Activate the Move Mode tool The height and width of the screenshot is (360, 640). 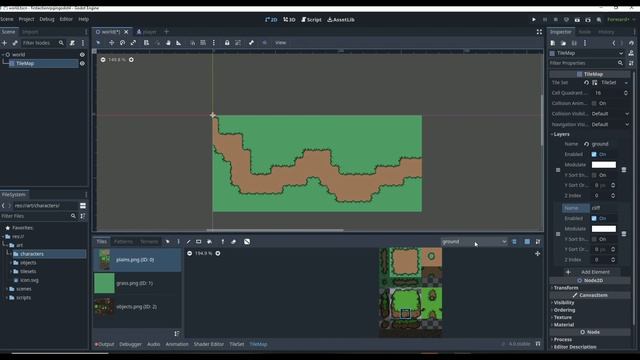[x=111, y=42]
